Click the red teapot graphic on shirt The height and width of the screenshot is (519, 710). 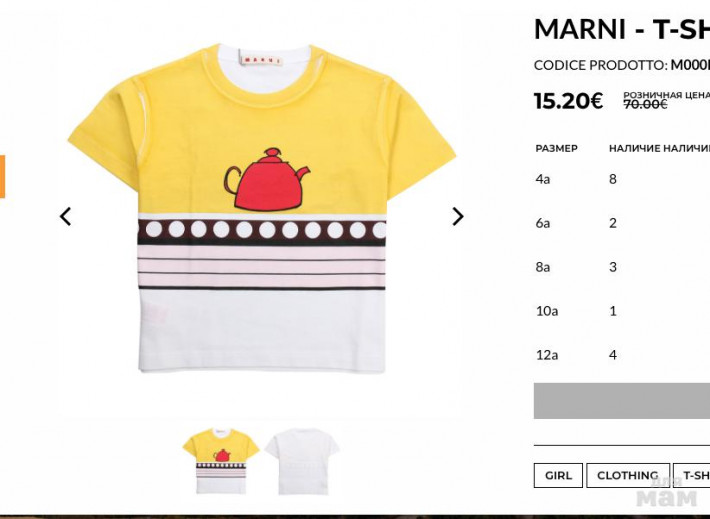267,179
